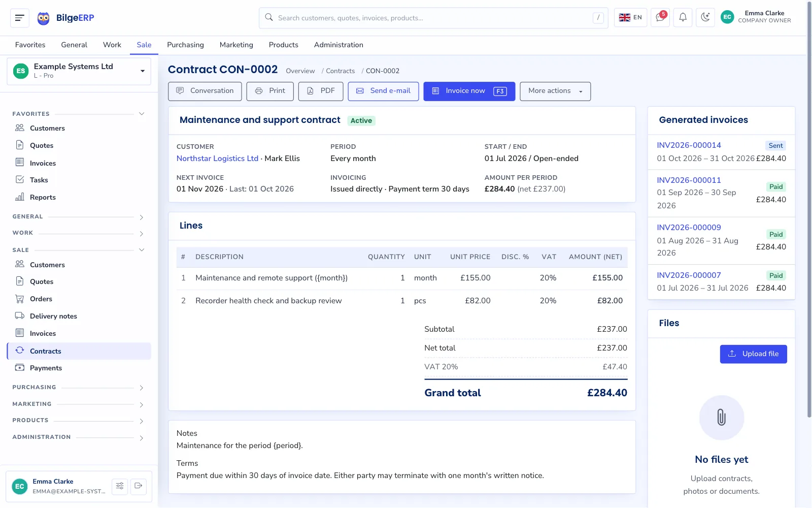Switch to the Work top tab
This screenshot has width=812, height=508.
coord(112,45)
